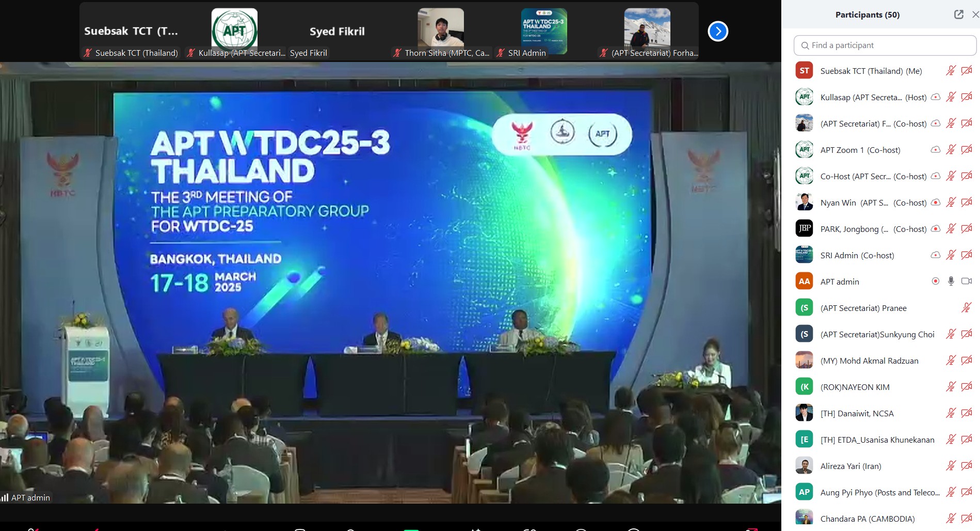Click video-off icon on Kullasap row

(x=967, y=97)
